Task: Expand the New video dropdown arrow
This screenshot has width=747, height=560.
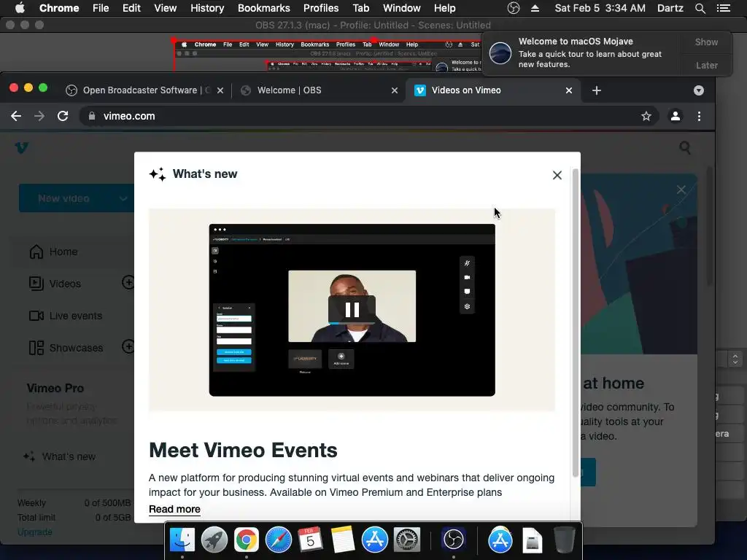Action: pos(123,198)
